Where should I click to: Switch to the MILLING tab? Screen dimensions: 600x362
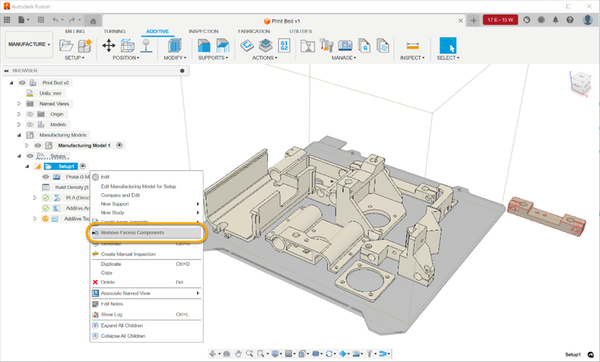coord(75,31)
